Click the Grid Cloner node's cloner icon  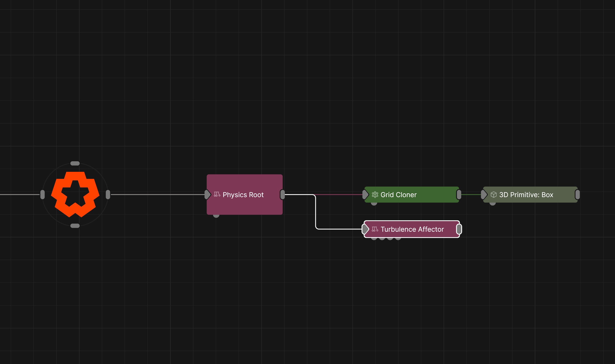click(x=375, y=195)
